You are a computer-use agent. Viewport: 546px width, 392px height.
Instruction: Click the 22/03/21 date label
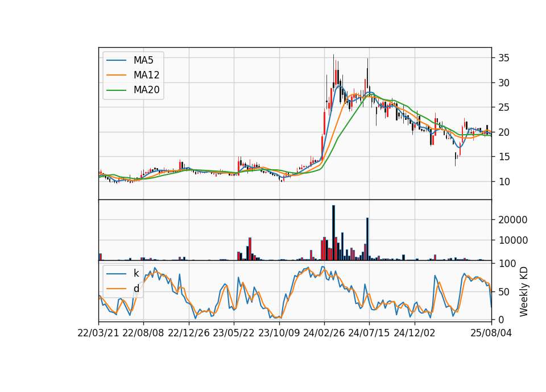pos(98,333)
